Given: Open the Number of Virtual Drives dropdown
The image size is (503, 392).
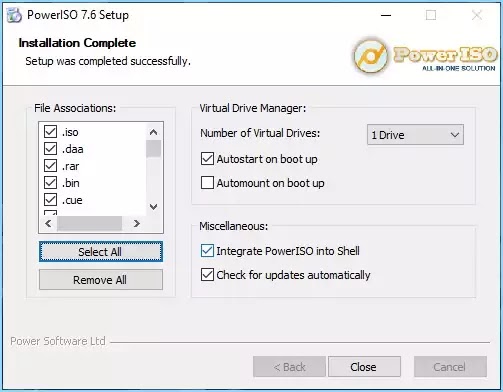Looking at the screenshot, I should (415, 135).
